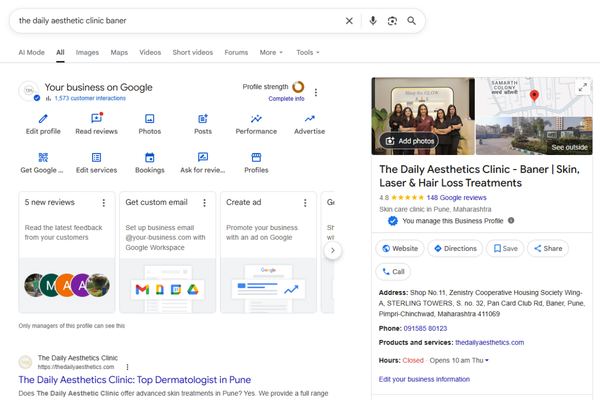Expand the More search filters dropdown
Screen dimensions: 600x400
coord(271,52)
